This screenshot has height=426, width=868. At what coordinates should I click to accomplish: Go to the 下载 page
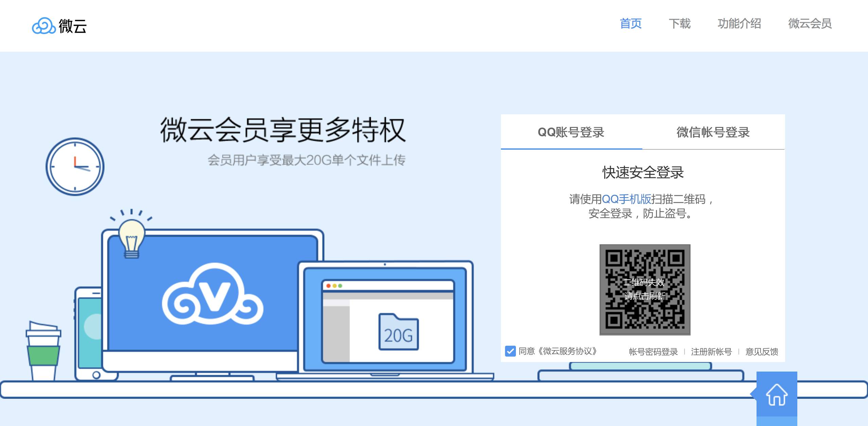(x=679, y=24)
